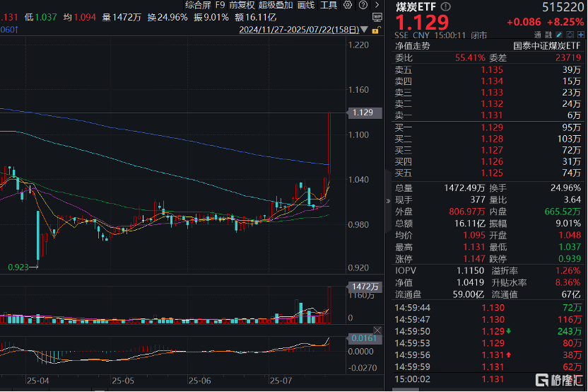Set a price alert with bell icon

click(x=570, y=35)
